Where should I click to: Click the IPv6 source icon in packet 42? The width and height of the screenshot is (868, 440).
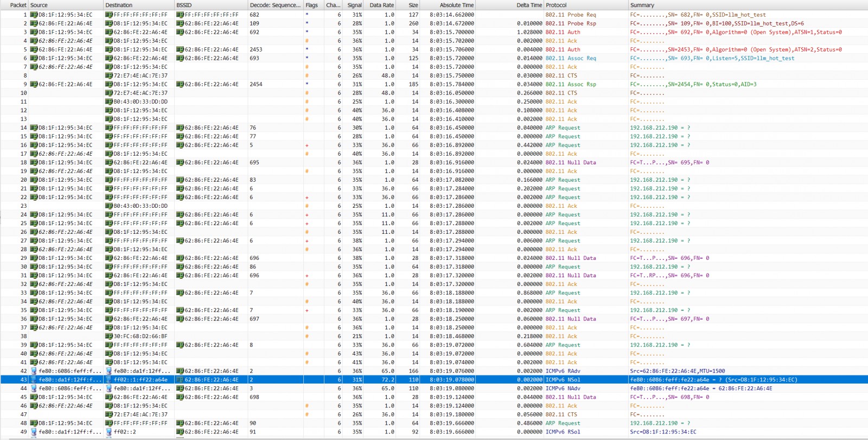click(x=34, y=371)
